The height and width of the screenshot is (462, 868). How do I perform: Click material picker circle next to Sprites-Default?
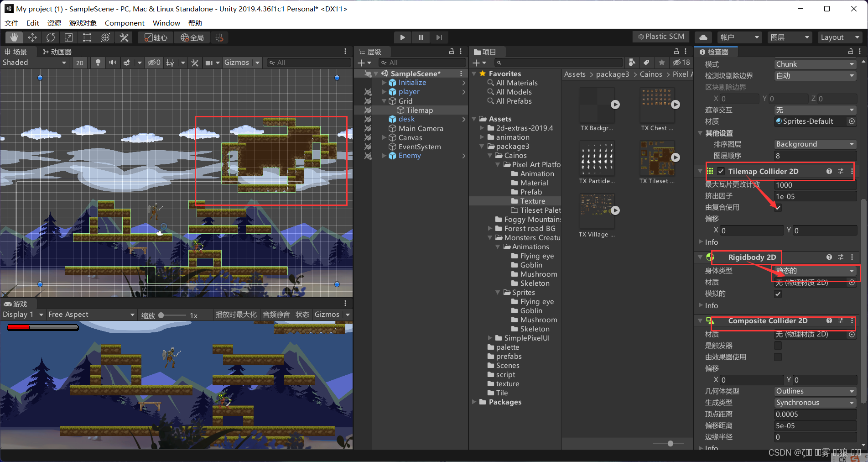pos(852,121)
